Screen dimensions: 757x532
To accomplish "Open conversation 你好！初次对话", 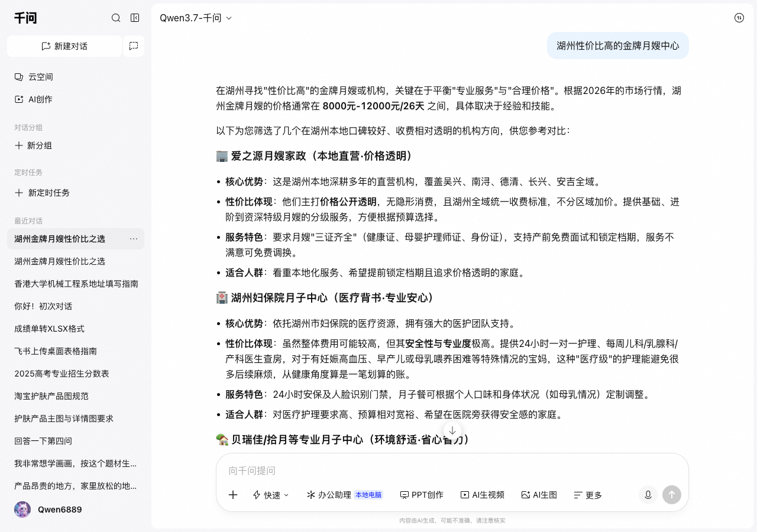I will [x=76, y=306].
